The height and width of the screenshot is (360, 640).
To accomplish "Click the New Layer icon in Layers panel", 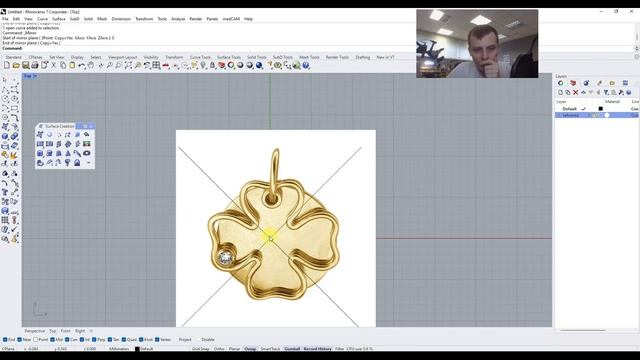I will (560, 93).
